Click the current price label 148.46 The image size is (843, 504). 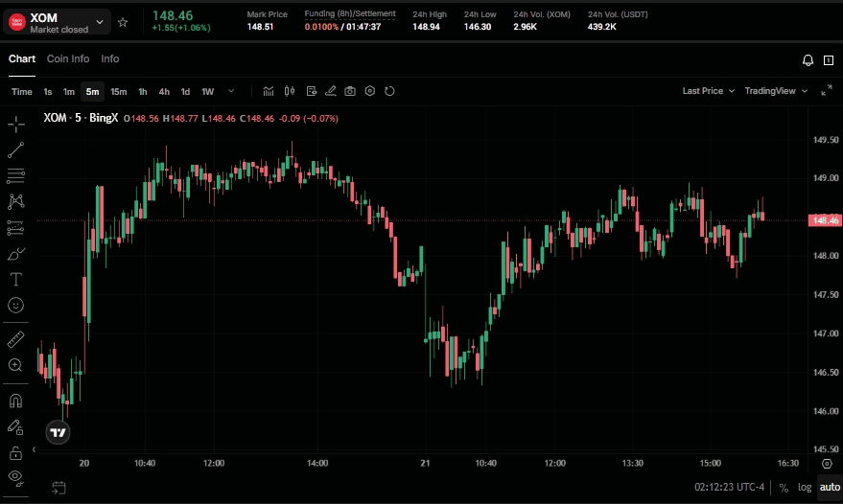point(825,220)
